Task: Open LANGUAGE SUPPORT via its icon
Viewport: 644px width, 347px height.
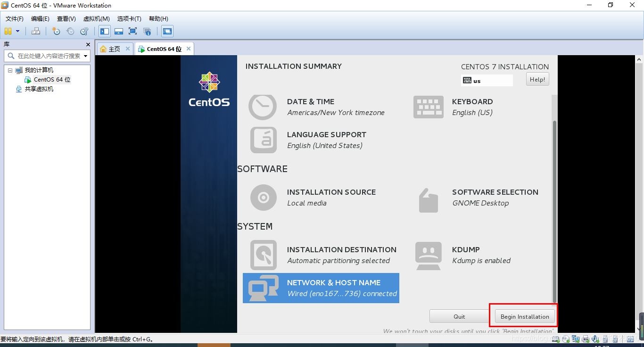Action: tap(264, 140)
